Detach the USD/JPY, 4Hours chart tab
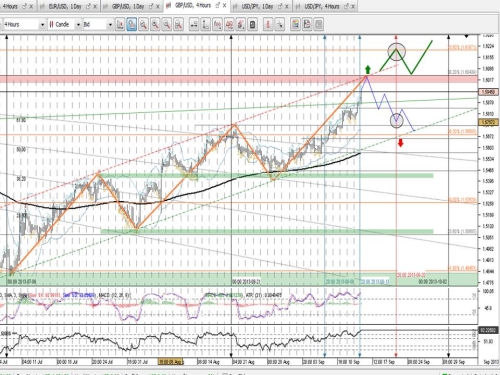Screen dimensions: 500x375 pyautogui.click(x=346, y=6)
